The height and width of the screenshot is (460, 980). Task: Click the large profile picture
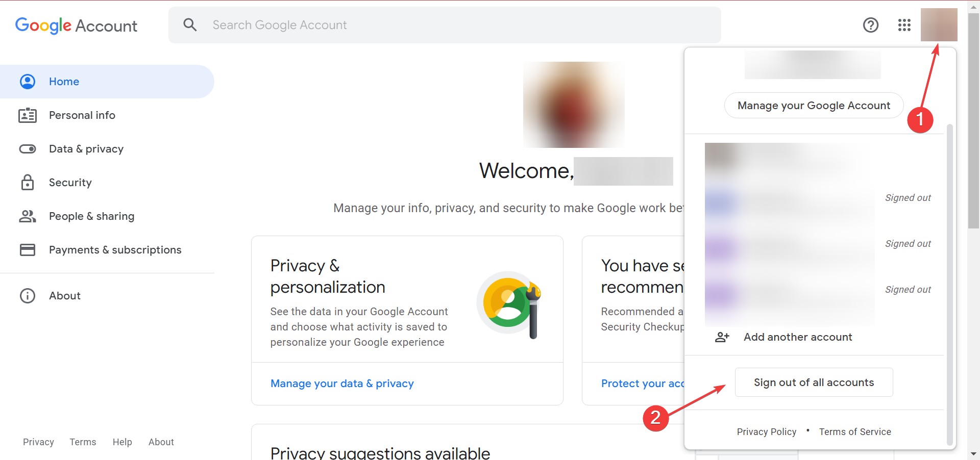[574, 105]
